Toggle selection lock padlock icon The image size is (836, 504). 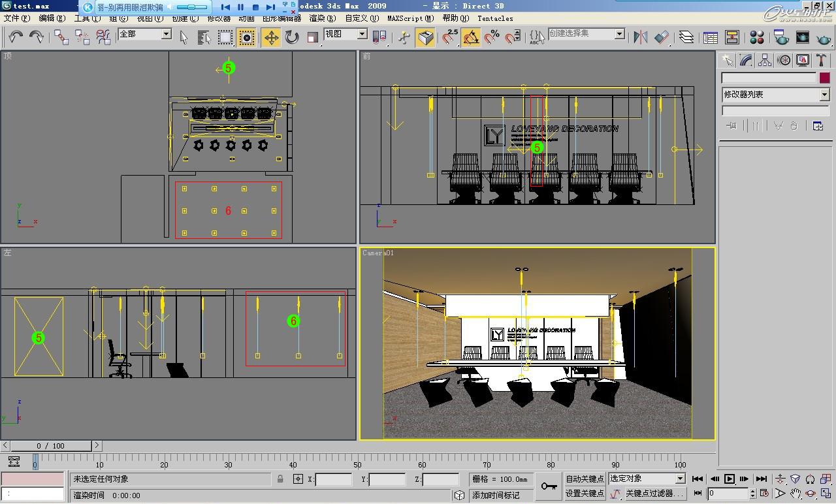(x=280, y=479)
